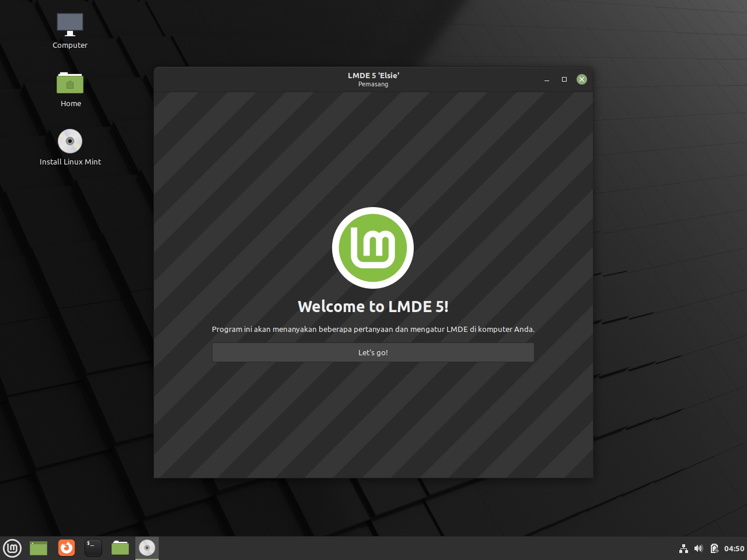Launch Install Linux Mint desktop icon
The height and width of the screenshot is (560, 747).
click(70, 148)
